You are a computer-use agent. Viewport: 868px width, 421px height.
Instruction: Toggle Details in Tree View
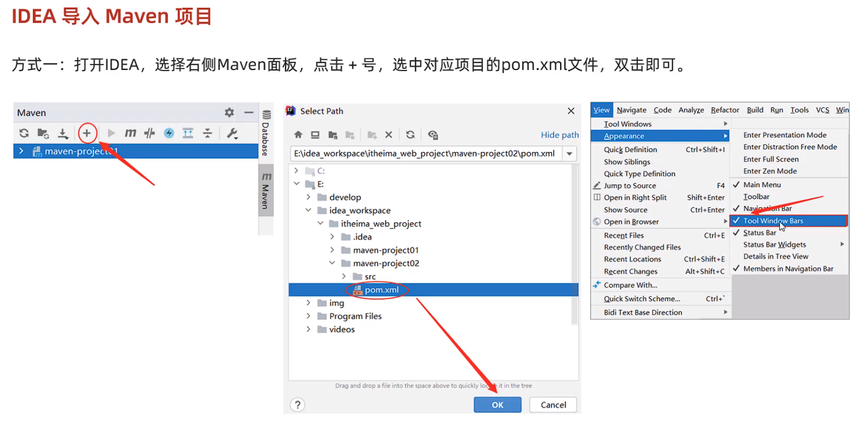click(x=789, y=256)
